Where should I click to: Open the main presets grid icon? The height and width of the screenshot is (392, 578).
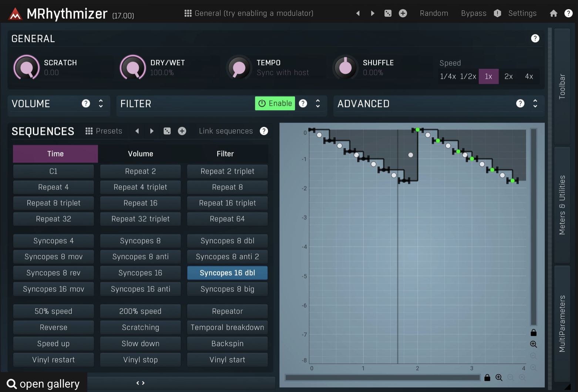coord(188,13)
